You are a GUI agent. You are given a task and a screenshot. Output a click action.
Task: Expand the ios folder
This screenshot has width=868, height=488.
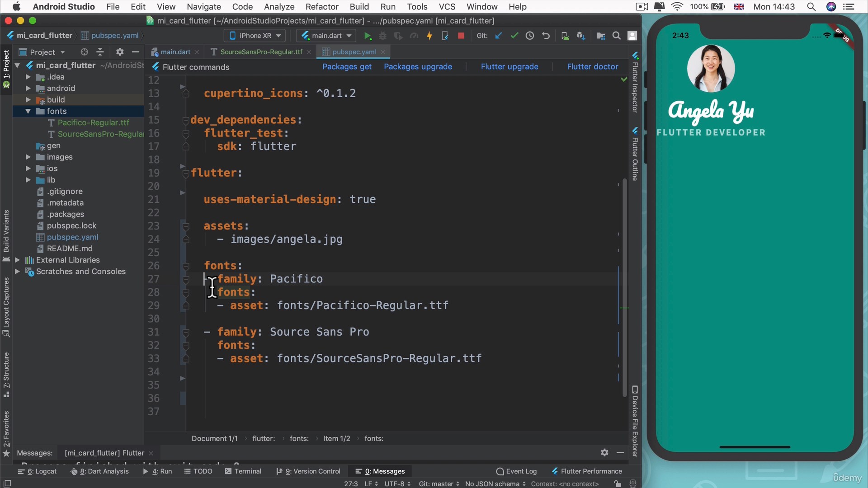pyautogui.click(x=28, y=168)
